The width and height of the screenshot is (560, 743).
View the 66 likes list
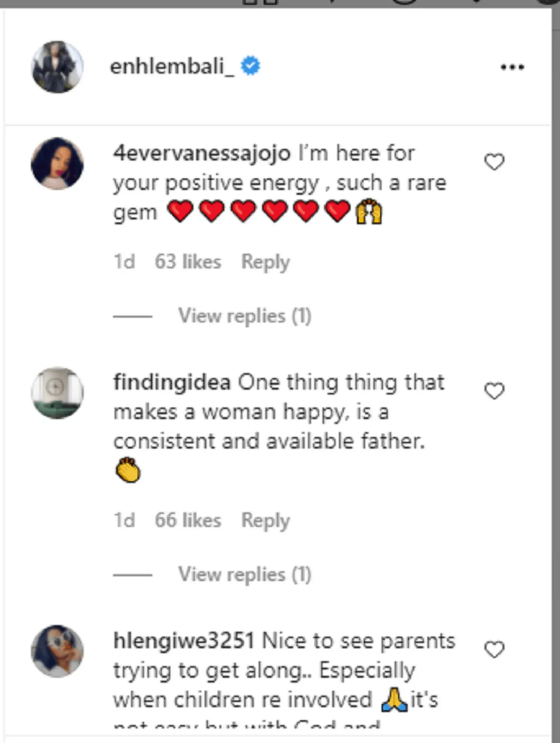click(x=188, y=521)
